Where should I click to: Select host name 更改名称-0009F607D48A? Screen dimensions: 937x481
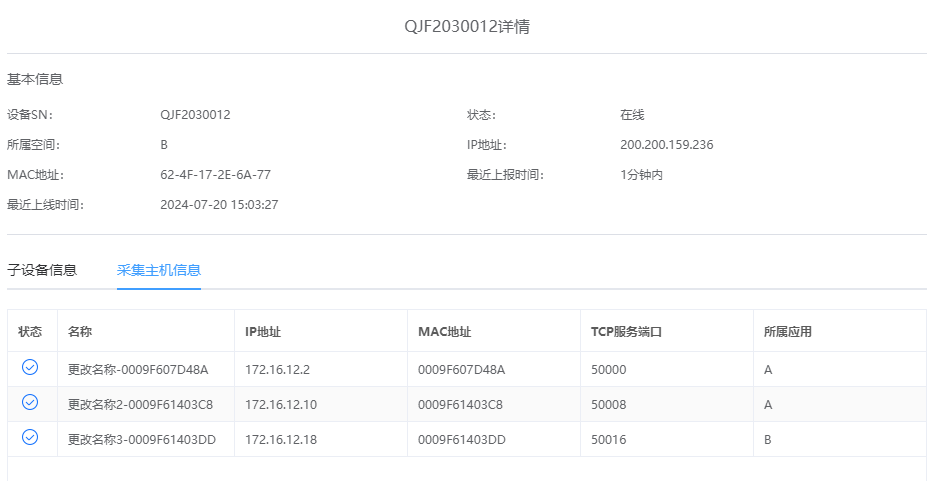138,370
